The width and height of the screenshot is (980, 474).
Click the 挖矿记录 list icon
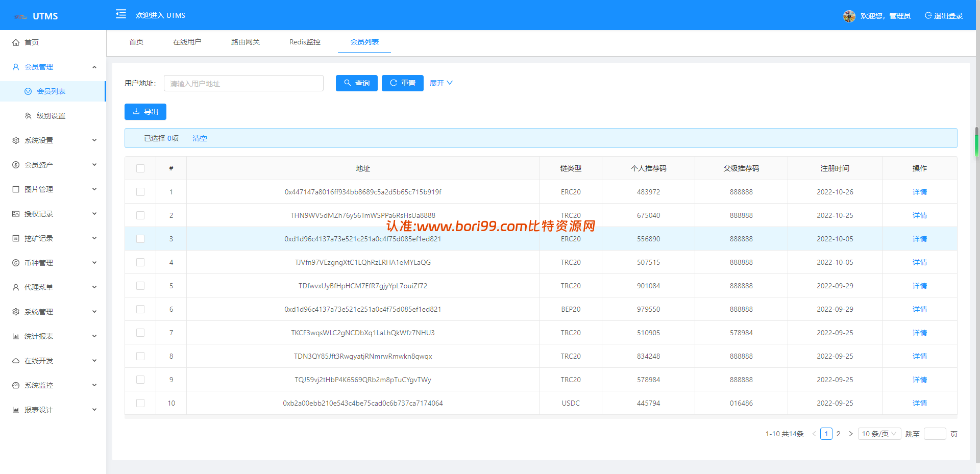pyautogui.click(x=16, y=238)
